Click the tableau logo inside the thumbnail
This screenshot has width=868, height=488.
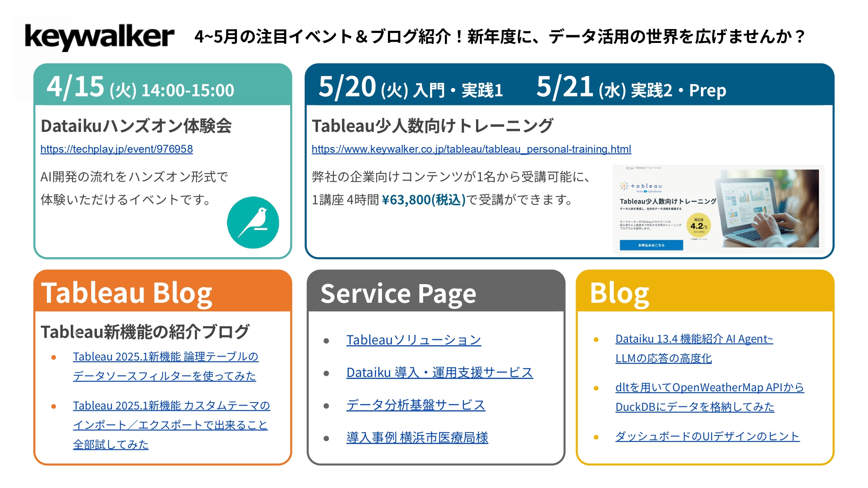pos(641,187)
